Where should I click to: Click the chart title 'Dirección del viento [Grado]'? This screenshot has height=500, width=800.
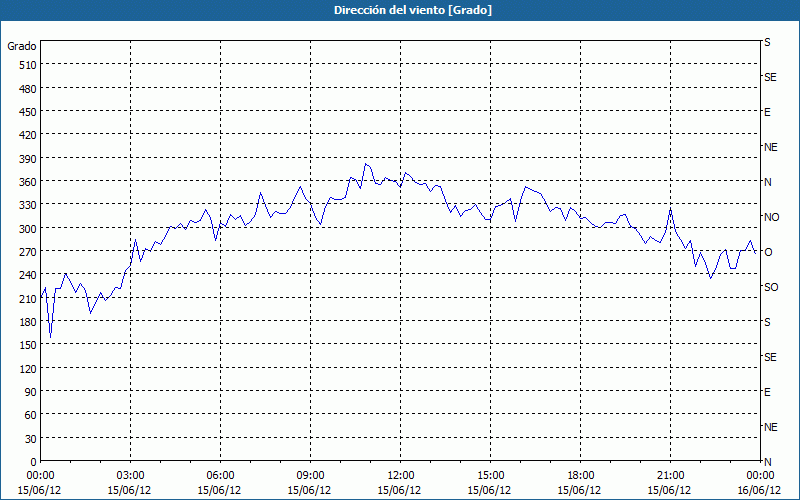413,10
